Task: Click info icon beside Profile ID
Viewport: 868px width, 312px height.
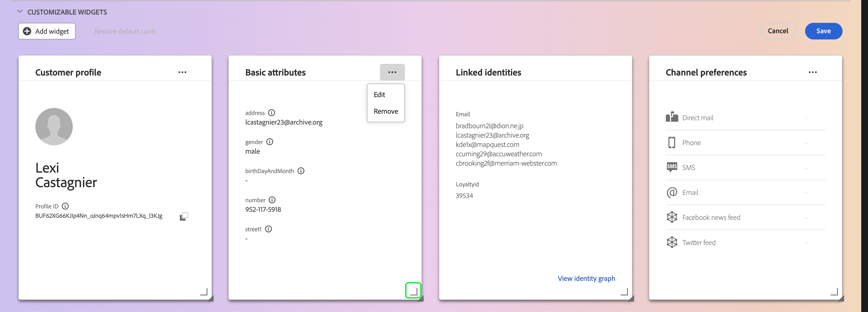Action: click(65, 206)
